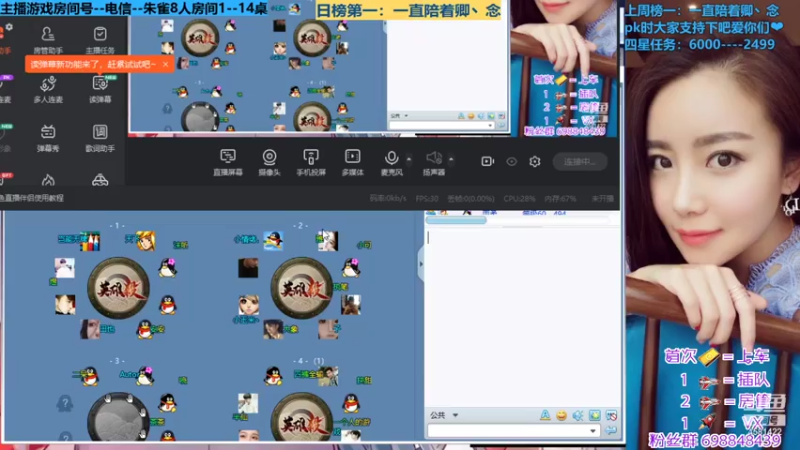
Task: Click into the chat message input field
Action: point(508,431)
